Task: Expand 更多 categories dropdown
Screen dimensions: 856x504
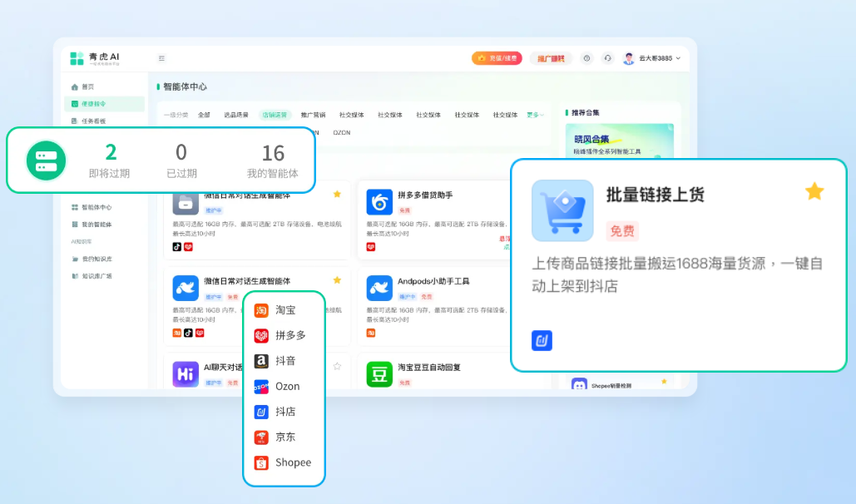Action: (x=536, y=115)
